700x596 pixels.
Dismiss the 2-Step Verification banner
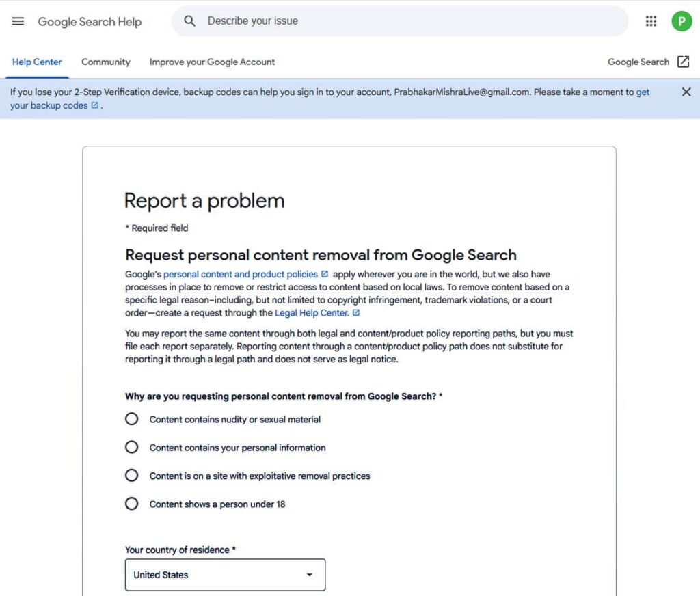pos(686,91)
